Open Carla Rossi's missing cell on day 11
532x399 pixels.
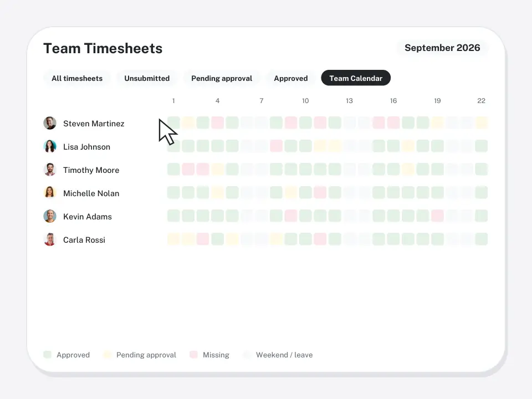click(x=320, y=239)
